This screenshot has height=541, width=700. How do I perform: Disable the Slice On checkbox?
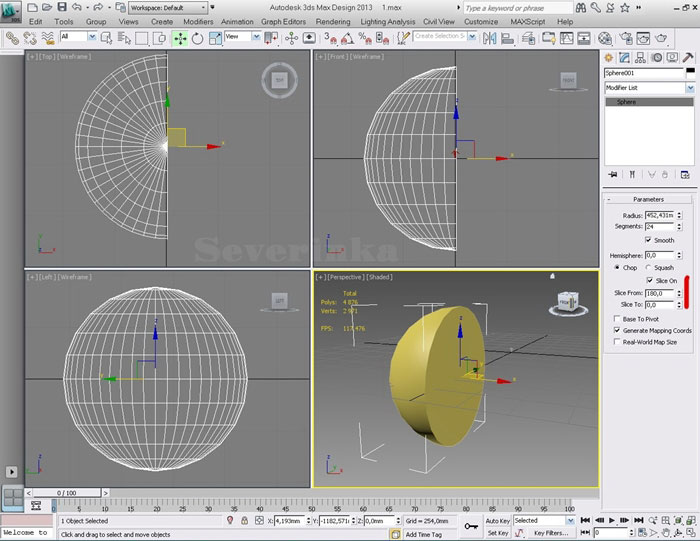pos(649,281)
